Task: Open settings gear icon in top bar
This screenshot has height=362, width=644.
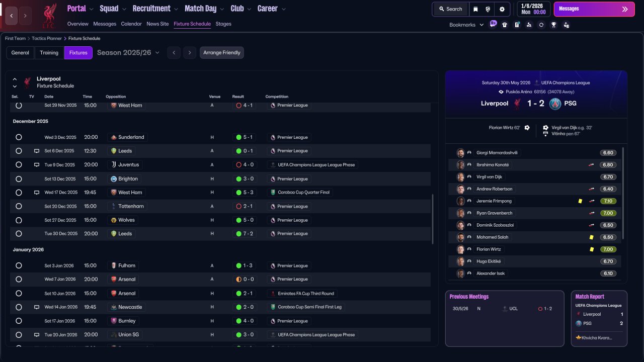Action: 502,9
